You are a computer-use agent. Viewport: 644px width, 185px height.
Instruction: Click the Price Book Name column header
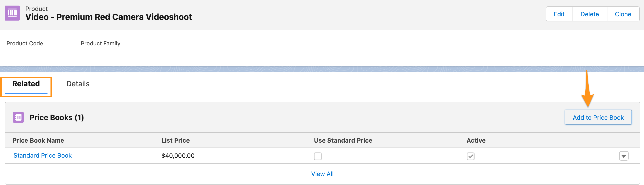[x=38, y=140]
